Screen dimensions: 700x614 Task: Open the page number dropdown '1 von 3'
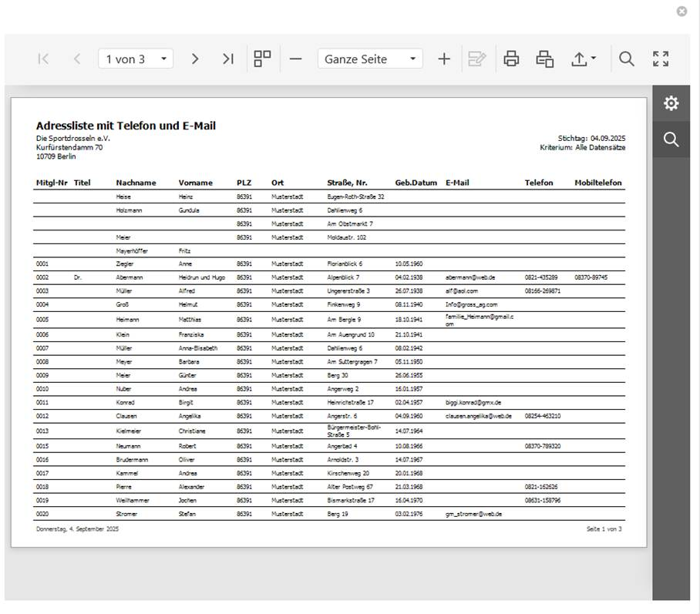[x=136, y=59]
